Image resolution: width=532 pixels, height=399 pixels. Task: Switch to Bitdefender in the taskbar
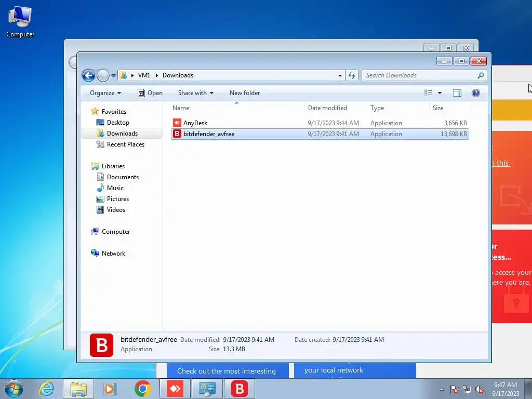point(240,389)
